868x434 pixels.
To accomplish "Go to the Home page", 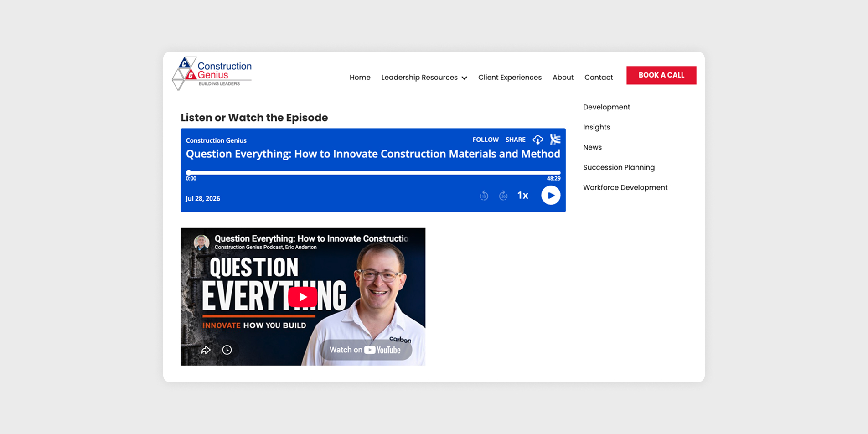I will tap(360, 77).
